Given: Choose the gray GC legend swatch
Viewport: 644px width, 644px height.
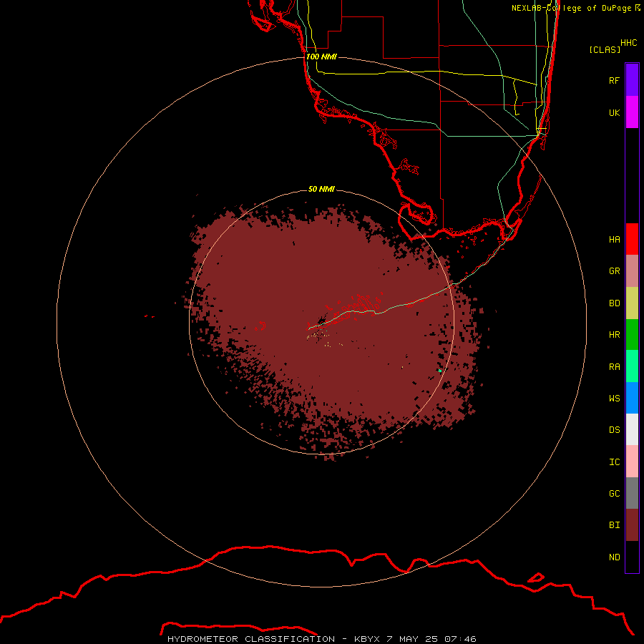Looking at the screenshot, I should click(x=632, y=493).
